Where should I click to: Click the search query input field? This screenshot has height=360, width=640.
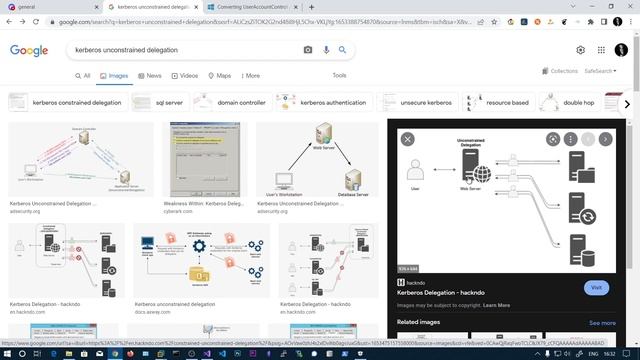186,50
